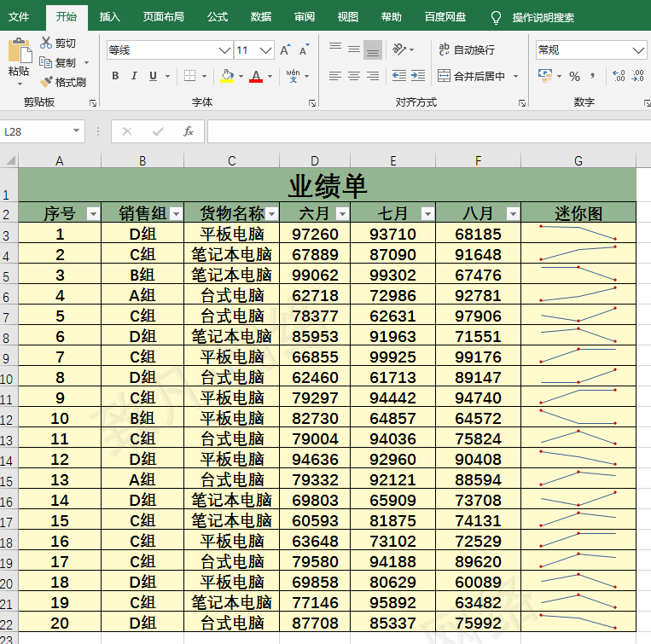Open font color dropdown arrow
The height and width of the screenshot is (644, 651).
[270, 77]
